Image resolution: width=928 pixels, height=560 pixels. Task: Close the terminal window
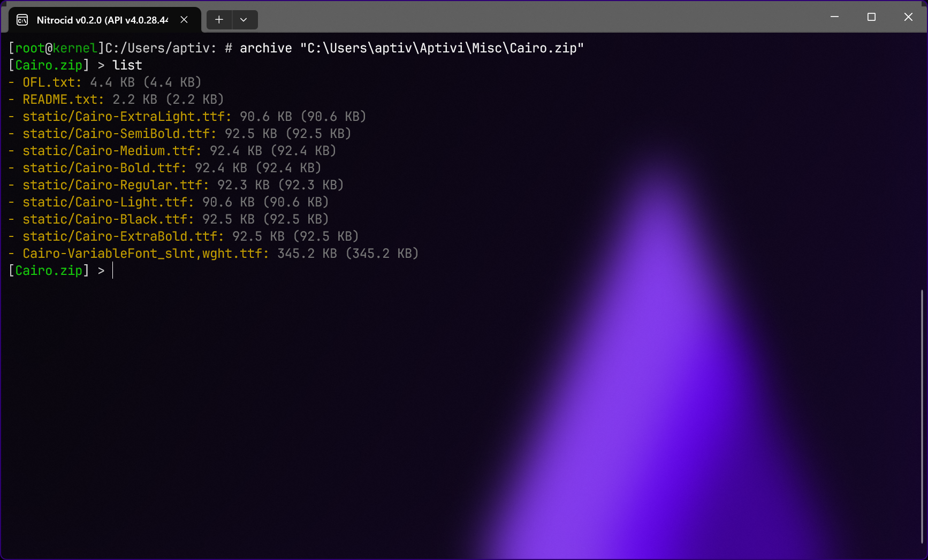pyautogui.click(x=908, y=17)
